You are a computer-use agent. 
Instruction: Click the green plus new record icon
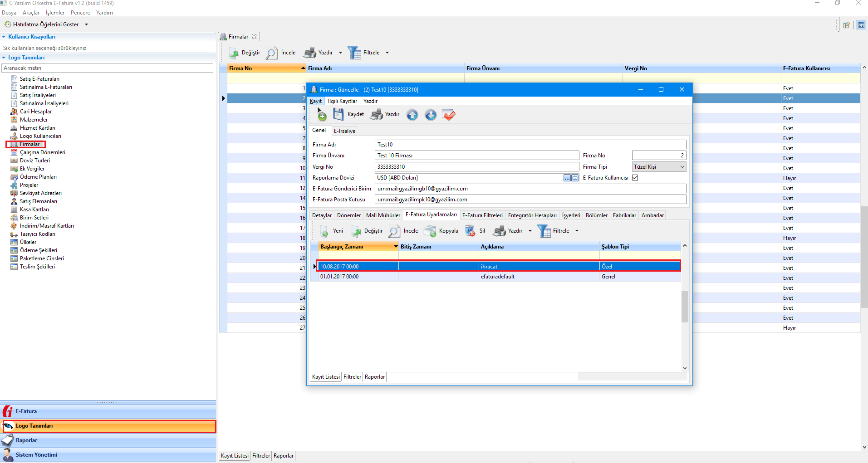tap(322, 116)
